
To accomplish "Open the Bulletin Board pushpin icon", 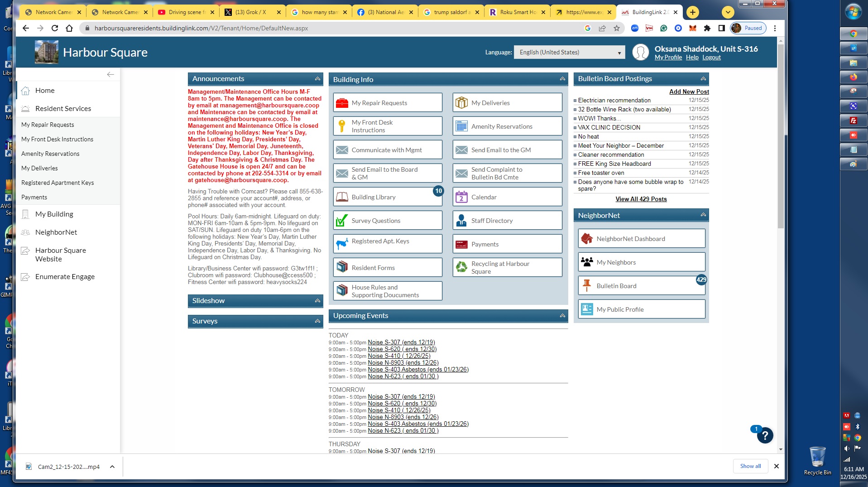I will [x=587, y=286].
